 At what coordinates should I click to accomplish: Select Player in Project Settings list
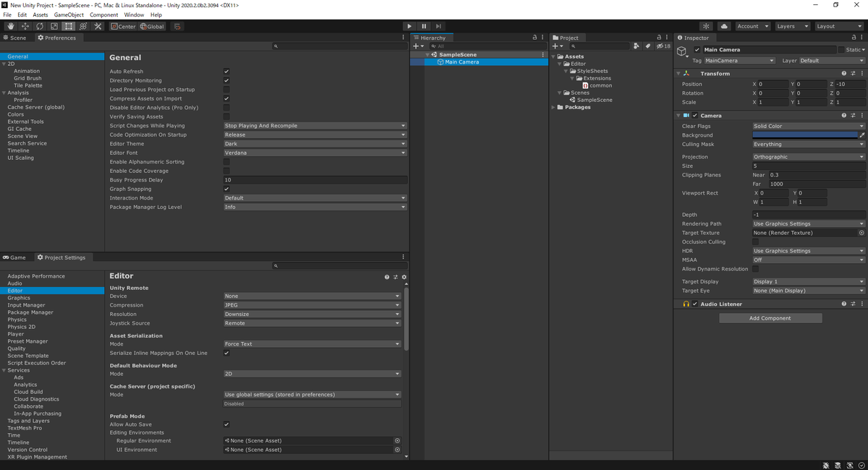[x=16, y=334]
